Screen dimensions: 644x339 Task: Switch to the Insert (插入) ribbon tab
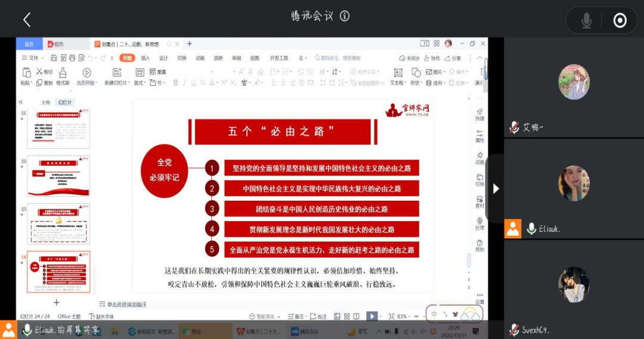145,58
